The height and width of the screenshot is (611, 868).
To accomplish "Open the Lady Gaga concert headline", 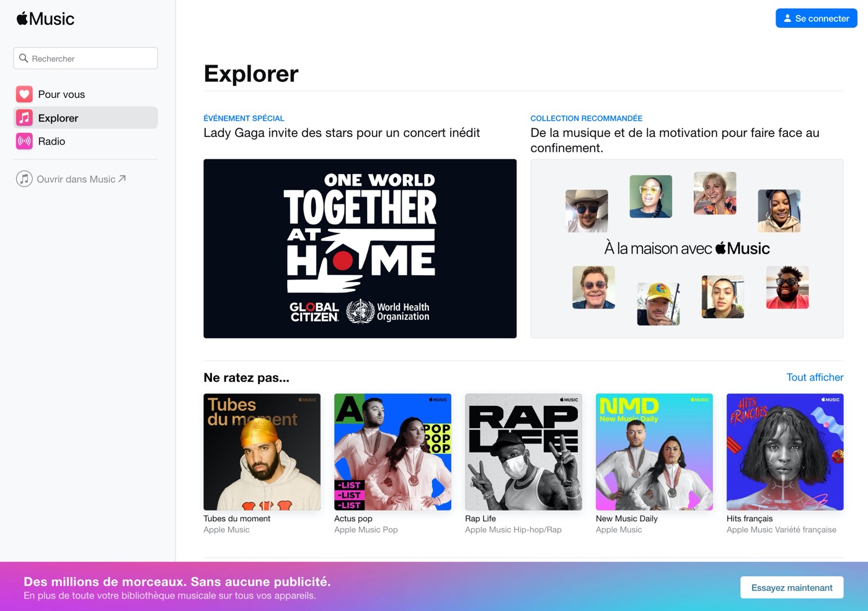I will [x=342, y=133].
